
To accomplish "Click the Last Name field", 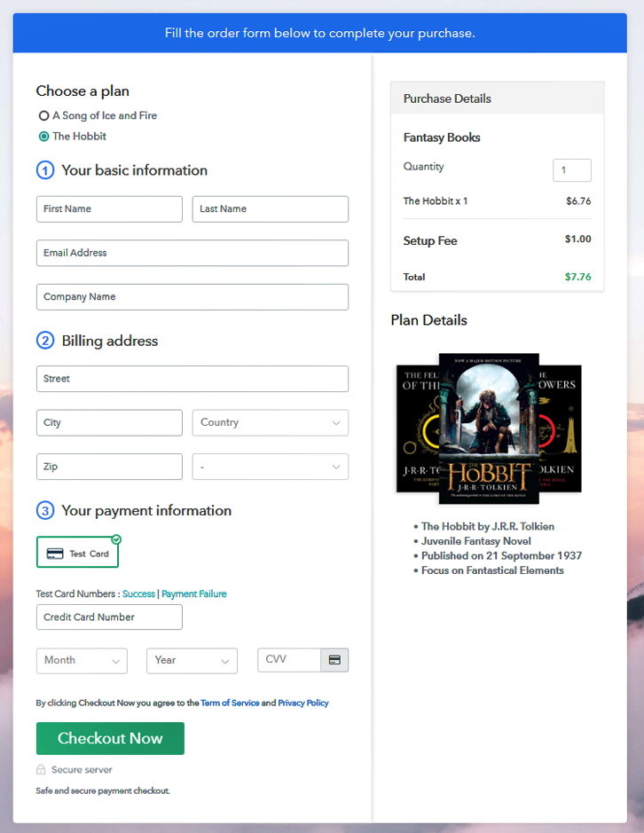I will pos(271,208).
